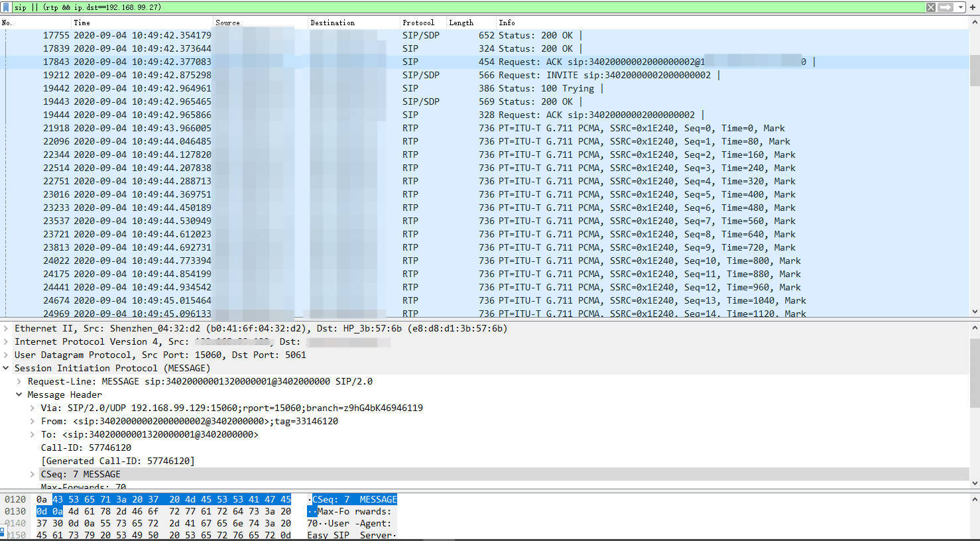Viewport: 980px width, 541px height.
Task: Expand the CSeq: 7 MESSAGE field
Action: pyautogui.click(x=32, y=474)
